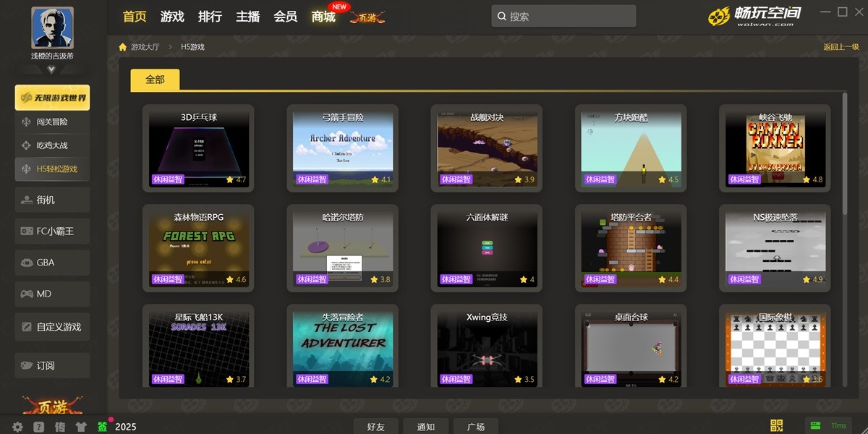The height and width of the screenshot is (434, 868).
Task: Click the 搜索 search field
Action: 563,17
